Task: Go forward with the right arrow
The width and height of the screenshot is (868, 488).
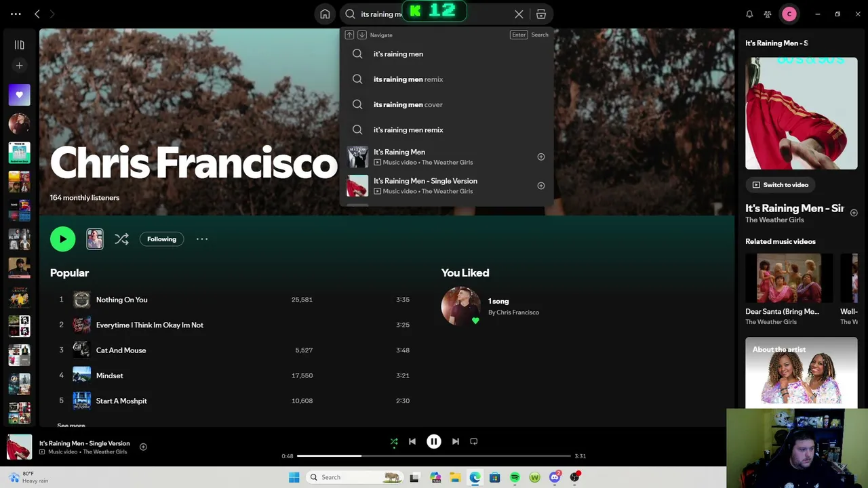Action: tap(52, 14)
